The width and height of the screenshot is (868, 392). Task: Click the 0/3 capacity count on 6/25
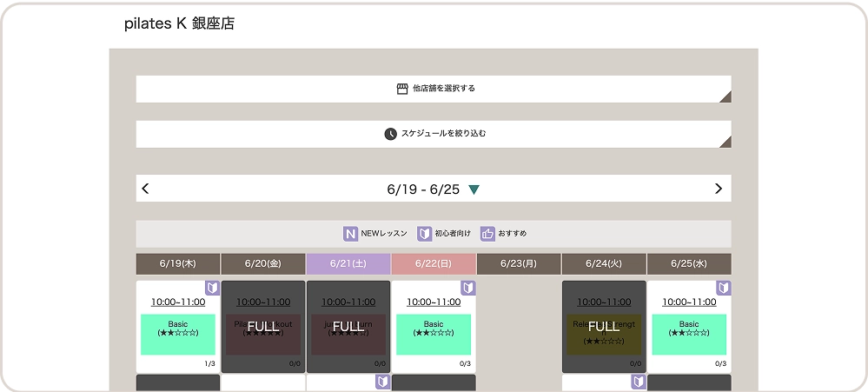point(721,364)
